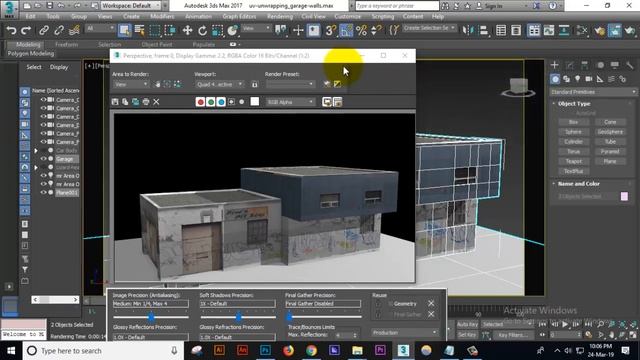This screenshot has height=360, width=640.
Task: Toggle the blue channel display
Action: (x=221, y=102)
